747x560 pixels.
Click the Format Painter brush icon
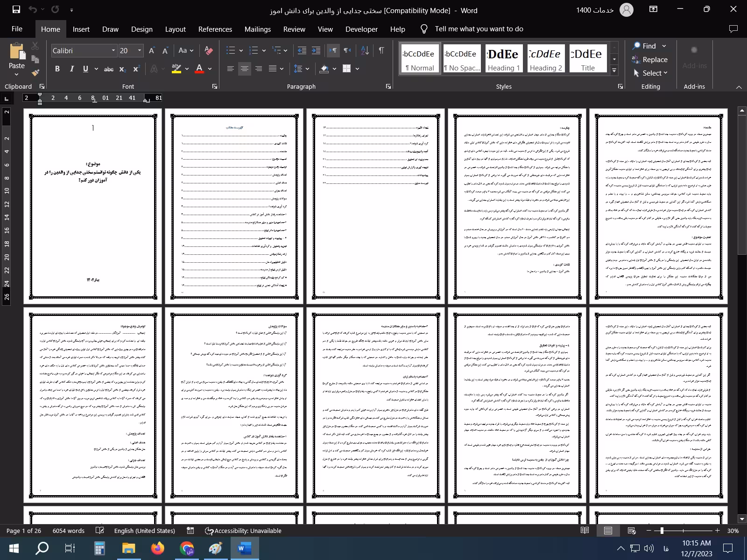click(35, 72)
